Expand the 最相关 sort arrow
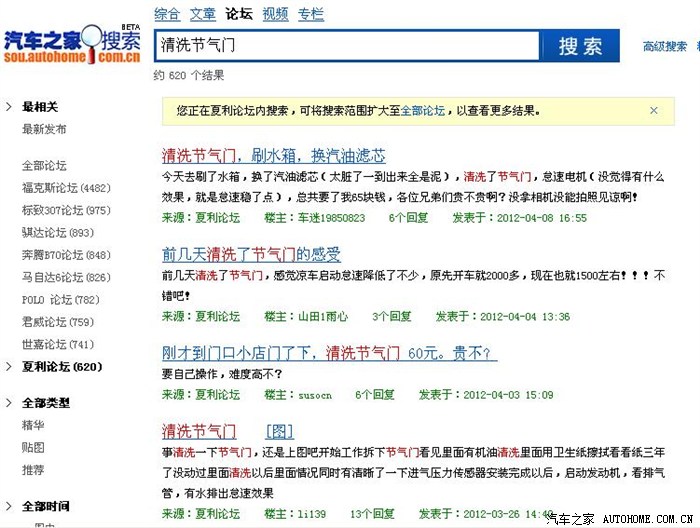The image size is (700, 528). pos(9,107)
